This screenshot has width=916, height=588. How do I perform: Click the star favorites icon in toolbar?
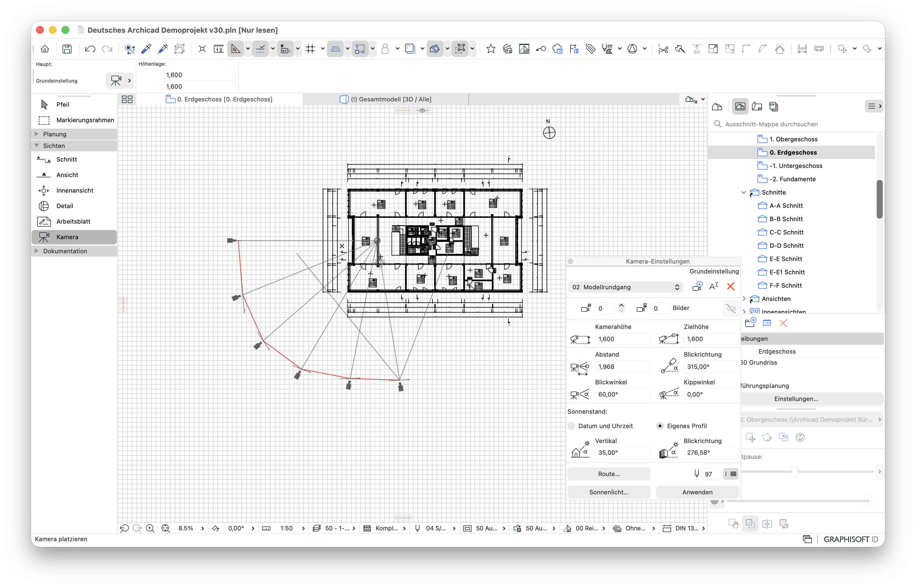click(x=490, y=49)
